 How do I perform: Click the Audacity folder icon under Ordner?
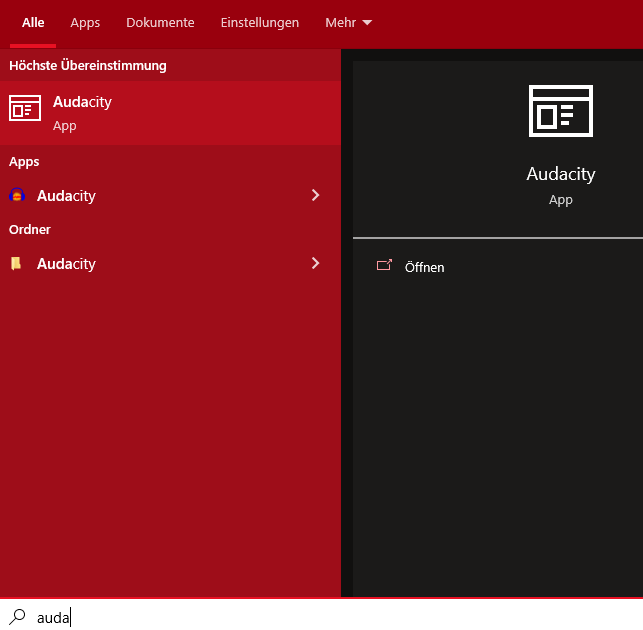tap(16, 263)
